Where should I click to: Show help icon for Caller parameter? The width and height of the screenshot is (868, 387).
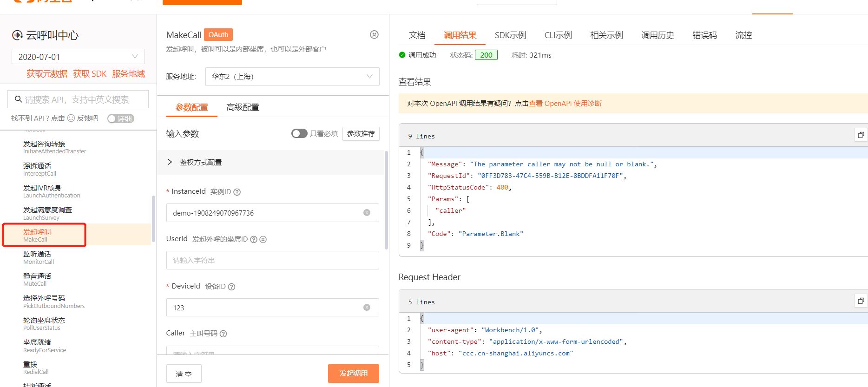coord(223,334)
